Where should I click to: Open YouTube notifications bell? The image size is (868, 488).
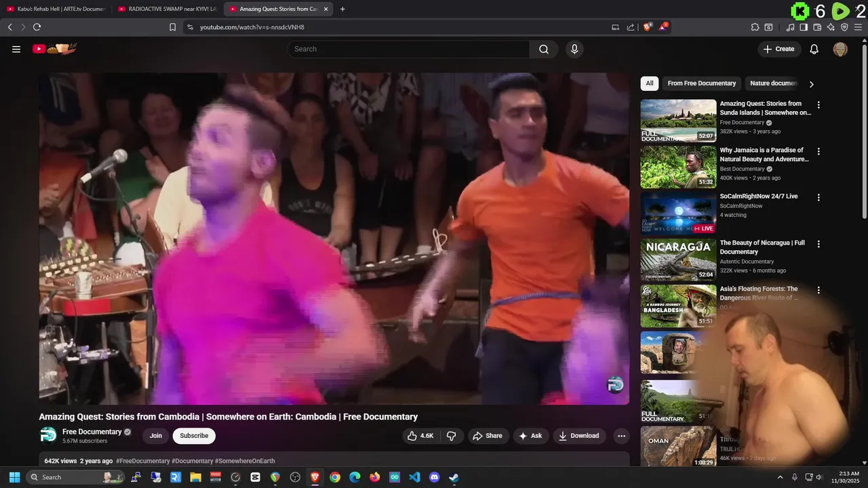pyautogui.click(x=814, y=49)
